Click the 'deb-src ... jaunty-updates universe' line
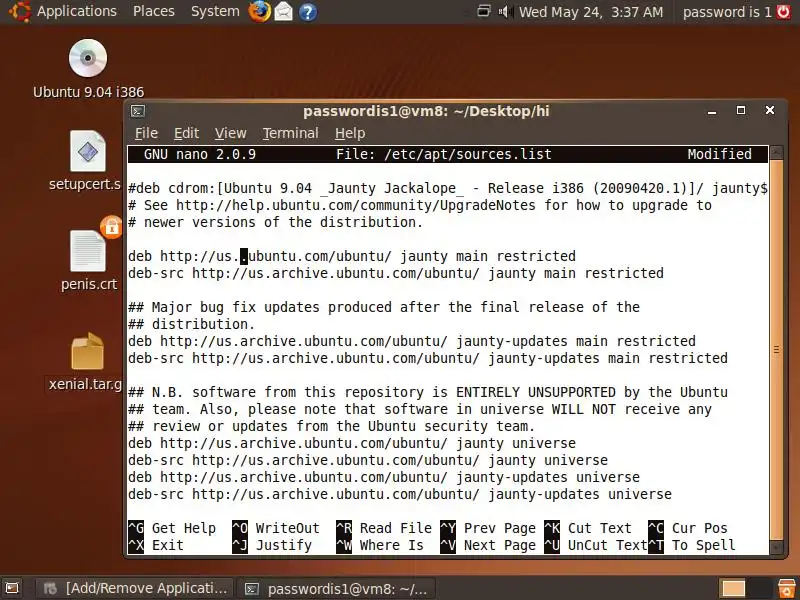 click(399, 494)
